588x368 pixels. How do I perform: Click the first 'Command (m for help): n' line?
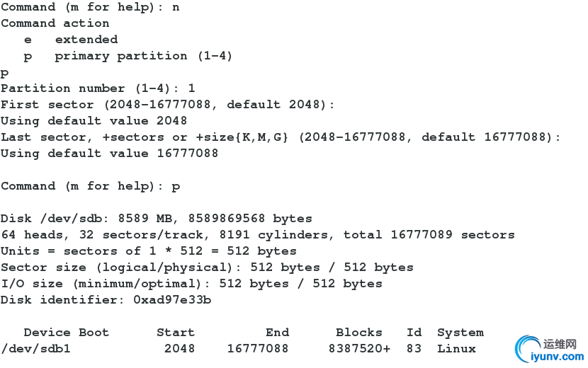(90, 7)
